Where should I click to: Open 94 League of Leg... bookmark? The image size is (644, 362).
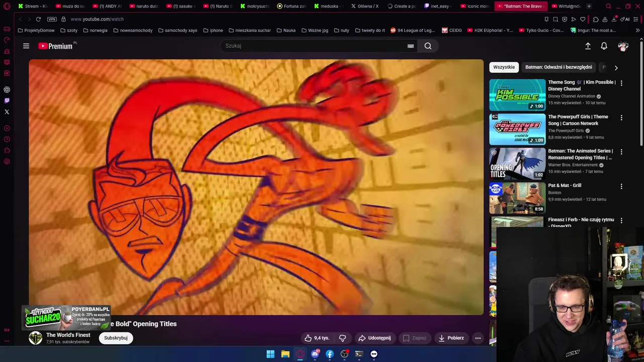point(413,30)
